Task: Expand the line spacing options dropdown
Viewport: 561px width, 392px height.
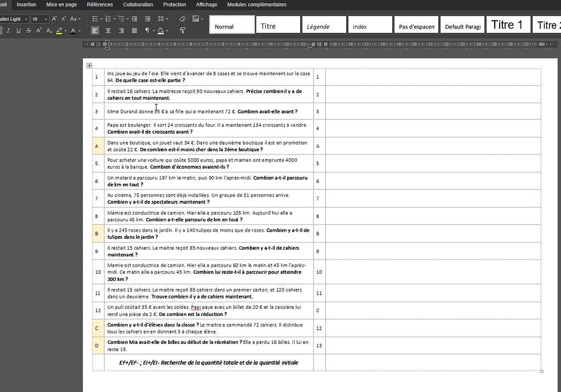Action: point(167,19)
